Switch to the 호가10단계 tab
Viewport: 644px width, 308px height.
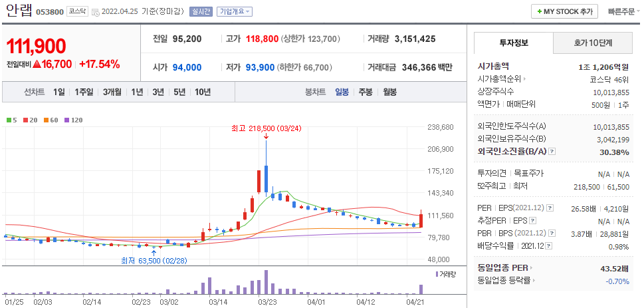click(x=593, y=43)
